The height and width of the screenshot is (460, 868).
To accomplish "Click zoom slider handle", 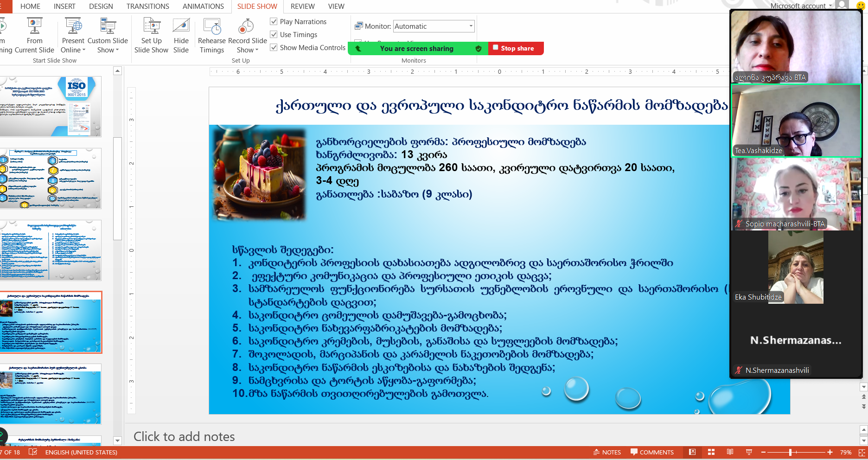I will pyautogui.click(x=790, y=452).
